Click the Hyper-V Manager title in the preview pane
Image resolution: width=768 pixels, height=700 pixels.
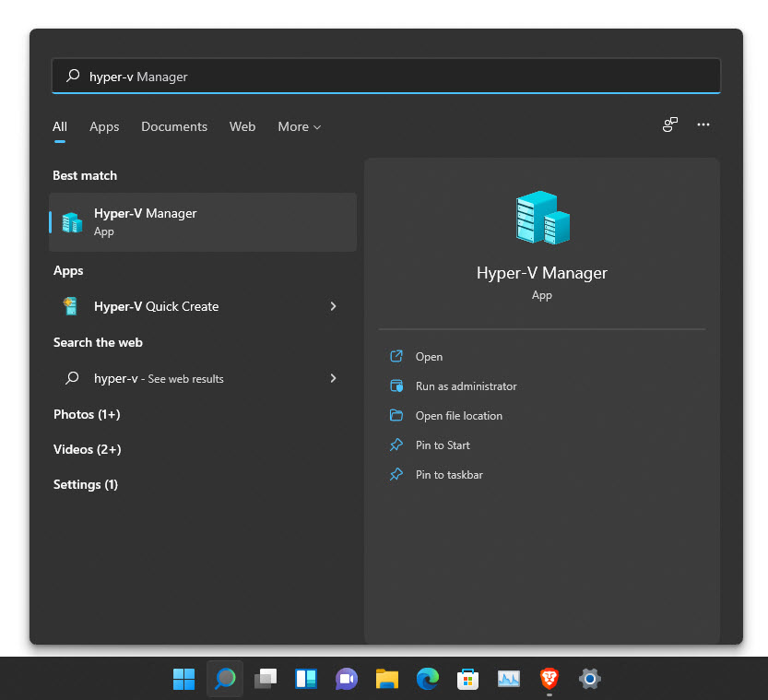[542, 273]
